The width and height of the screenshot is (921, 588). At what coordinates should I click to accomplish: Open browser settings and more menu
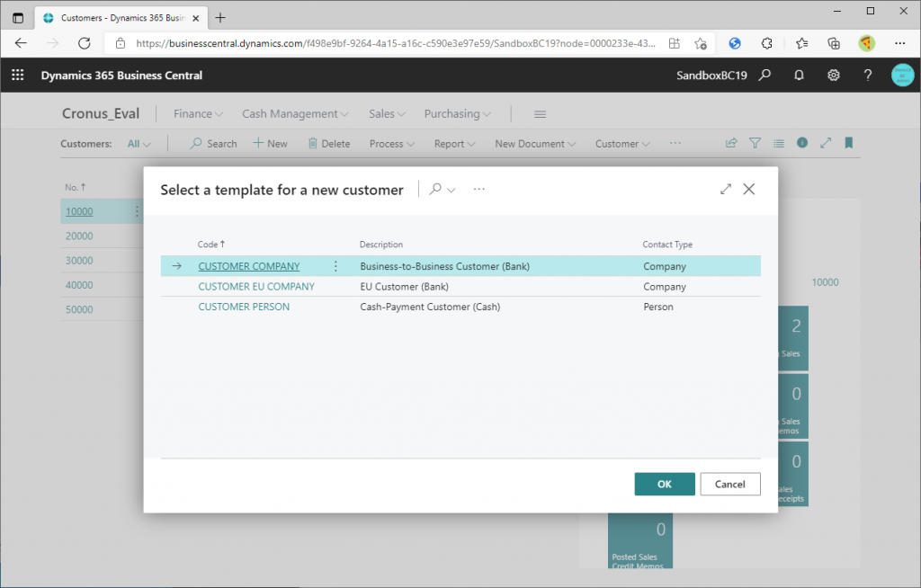tap(899, 43)
